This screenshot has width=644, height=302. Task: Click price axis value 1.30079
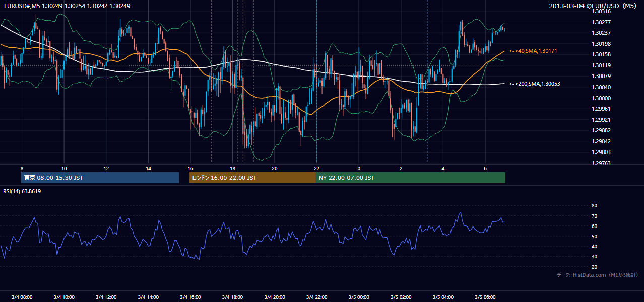(600, 76)
